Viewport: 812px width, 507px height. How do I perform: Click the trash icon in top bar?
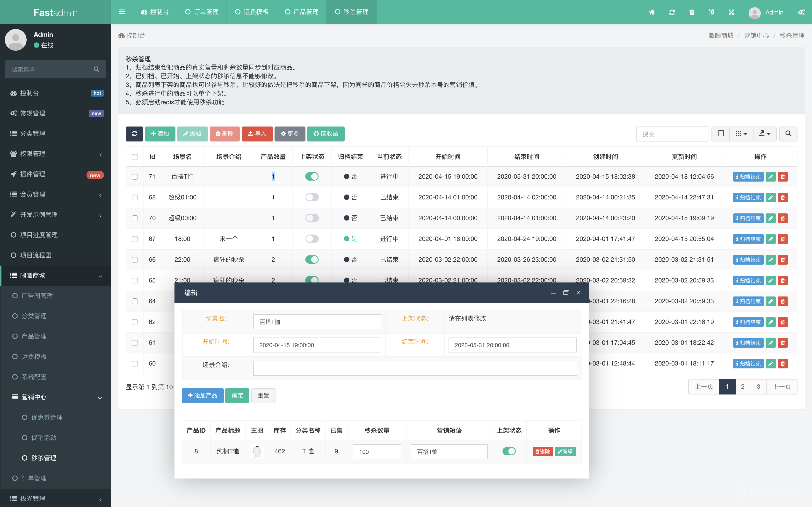[692, 12]
